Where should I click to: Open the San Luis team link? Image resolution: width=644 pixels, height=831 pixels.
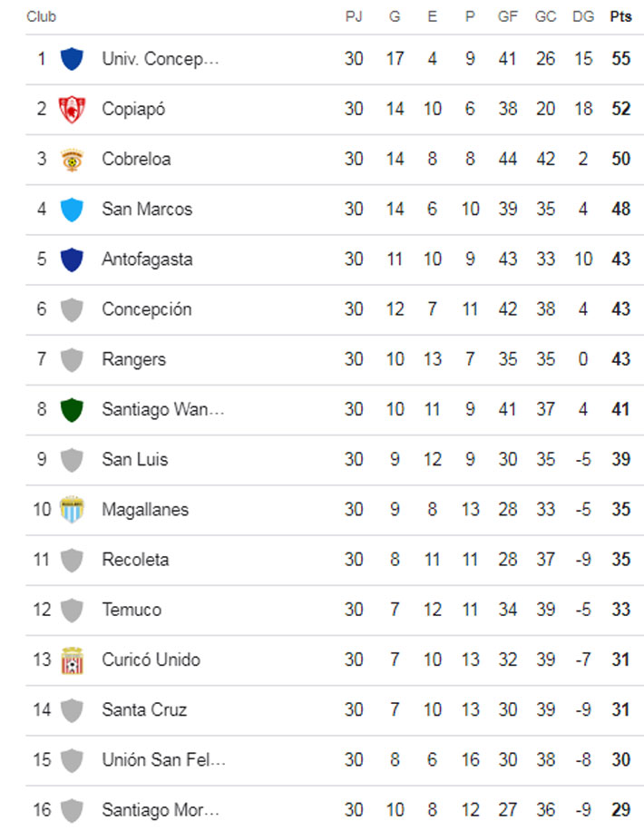click(134, 459)
